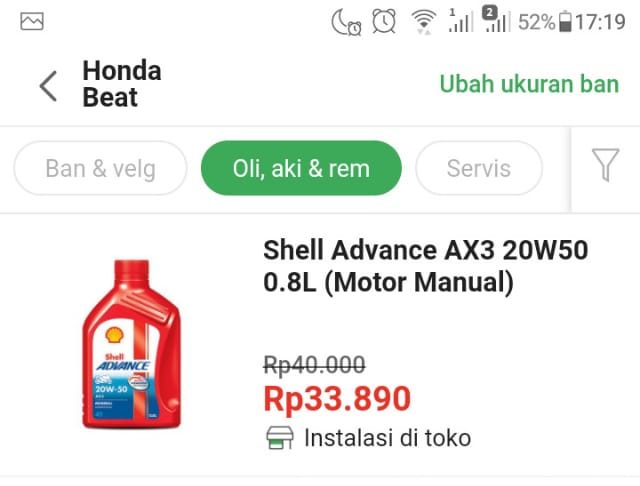
Task: Open the filter funnel icon
Action: [605, 164]
